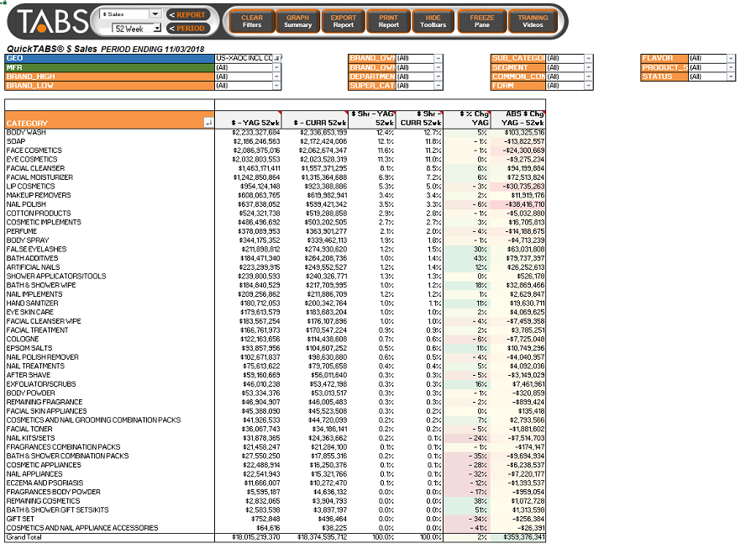The width and height of the screenshot is (756, 549).
Task: Click the < REPORT button
Action: [x=187, y=15]
